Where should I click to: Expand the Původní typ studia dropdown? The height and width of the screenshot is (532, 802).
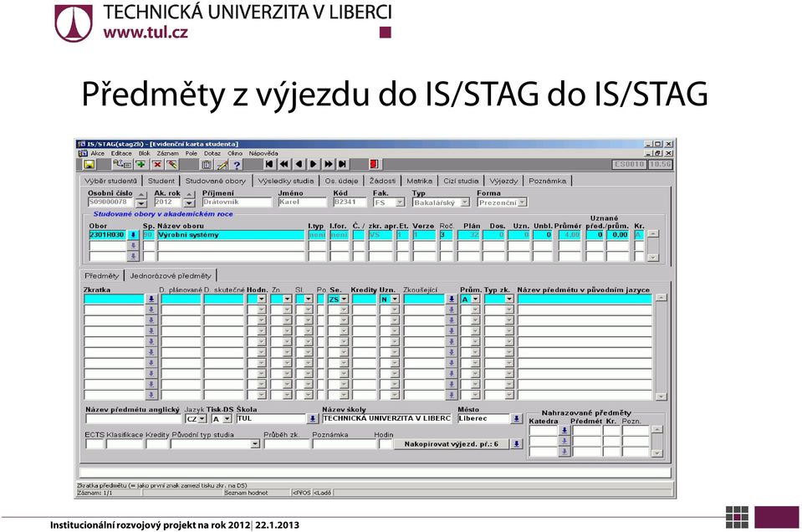click(255, 444)
